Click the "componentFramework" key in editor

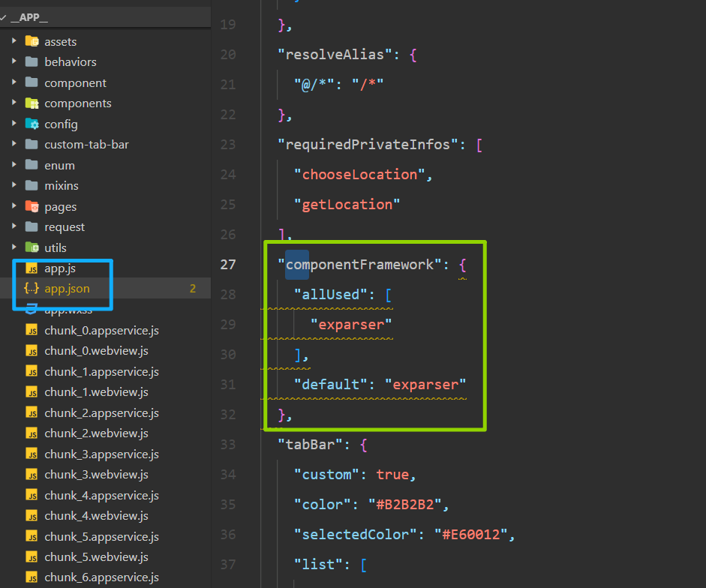pyautogui.click(x=359, y=264)
